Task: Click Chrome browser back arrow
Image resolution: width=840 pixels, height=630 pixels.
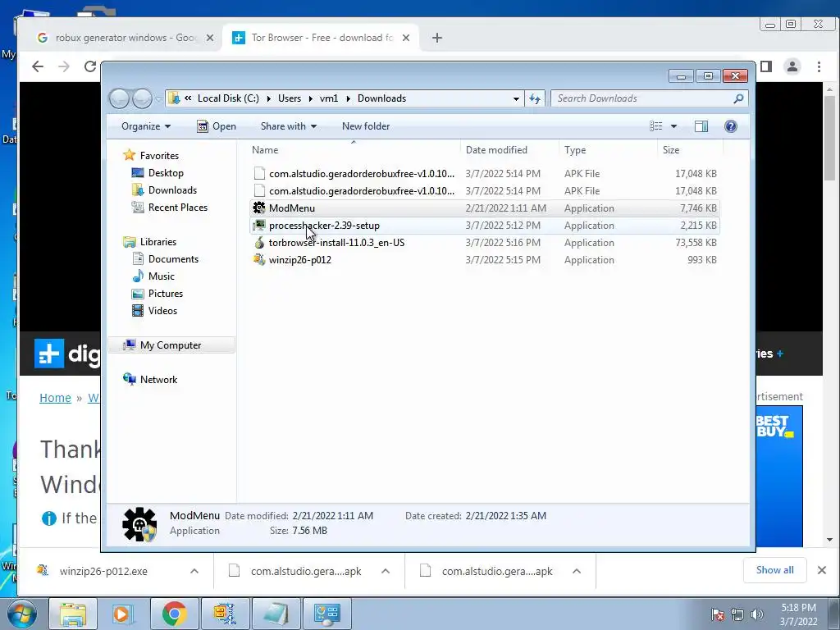Action: [38, 66]
